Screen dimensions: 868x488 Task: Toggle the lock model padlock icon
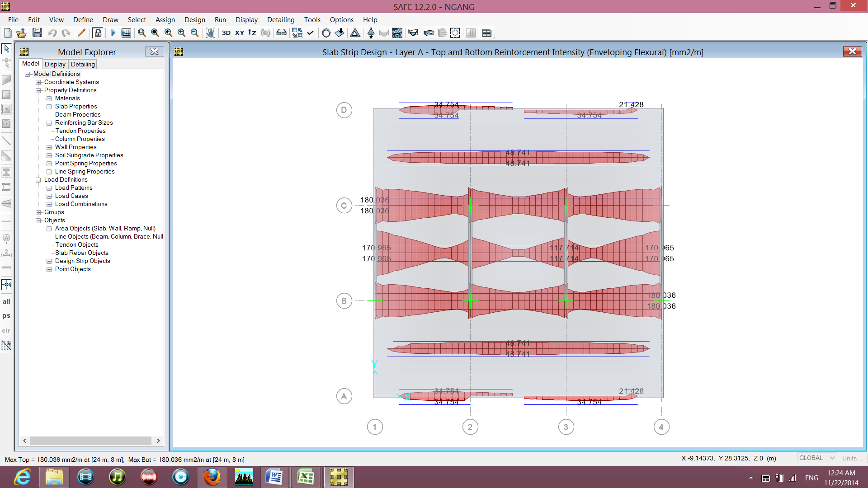(x=97, y=33)
